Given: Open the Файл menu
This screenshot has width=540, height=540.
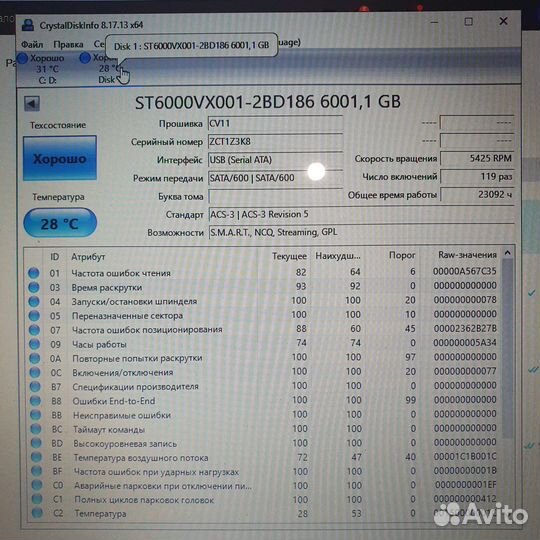Looking at the screenshot, I should pyautogui.click(x=32, y=44).
